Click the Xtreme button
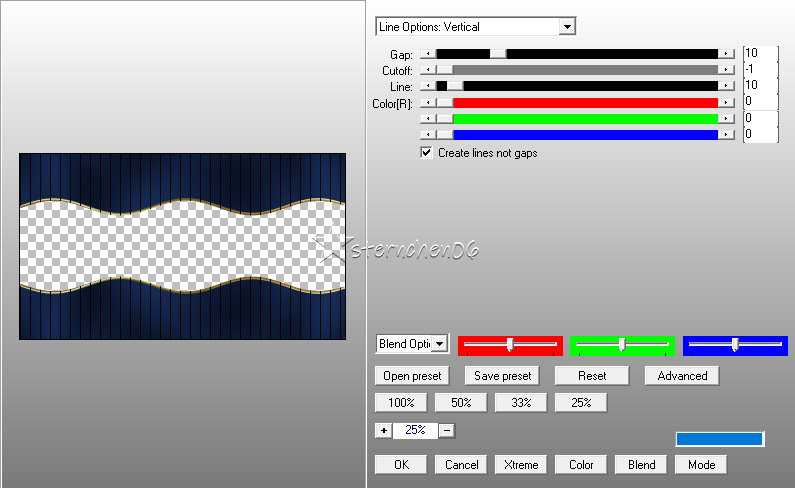The height and width of the screenshot is (488, 795). pos(521,464)
